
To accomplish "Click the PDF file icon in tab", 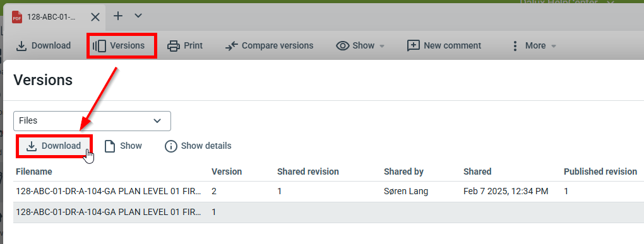I will click(x=17, y=17).
